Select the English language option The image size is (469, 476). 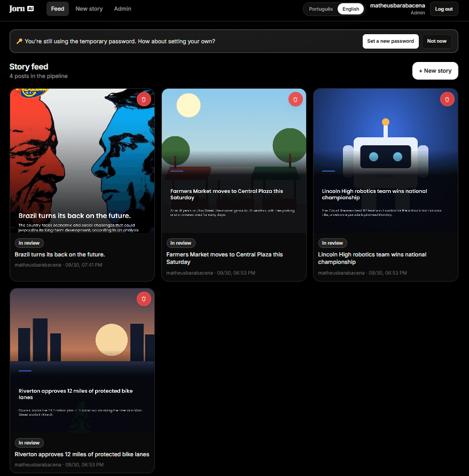(x=350, y=9)
